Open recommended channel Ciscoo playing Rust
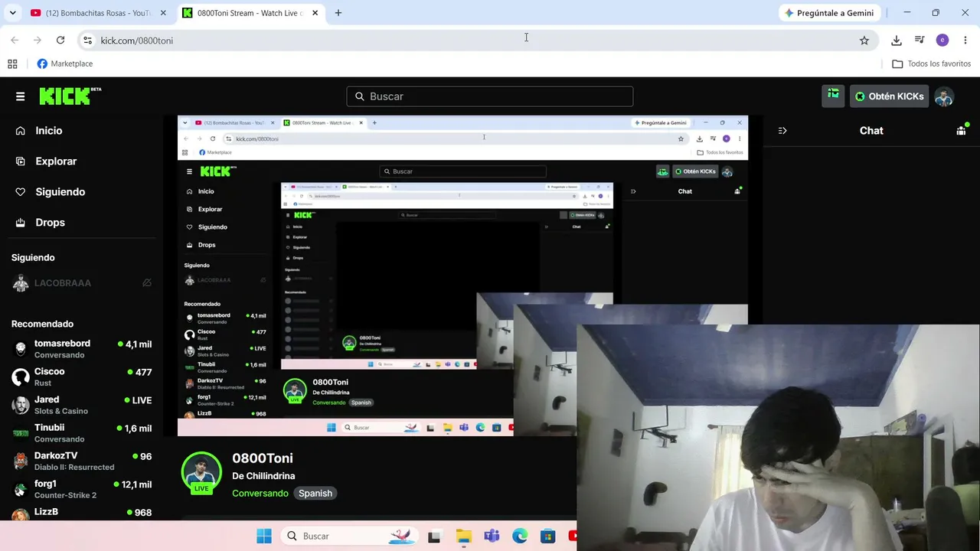This screenshot has width=980, height=551. (x=81, y=377)
